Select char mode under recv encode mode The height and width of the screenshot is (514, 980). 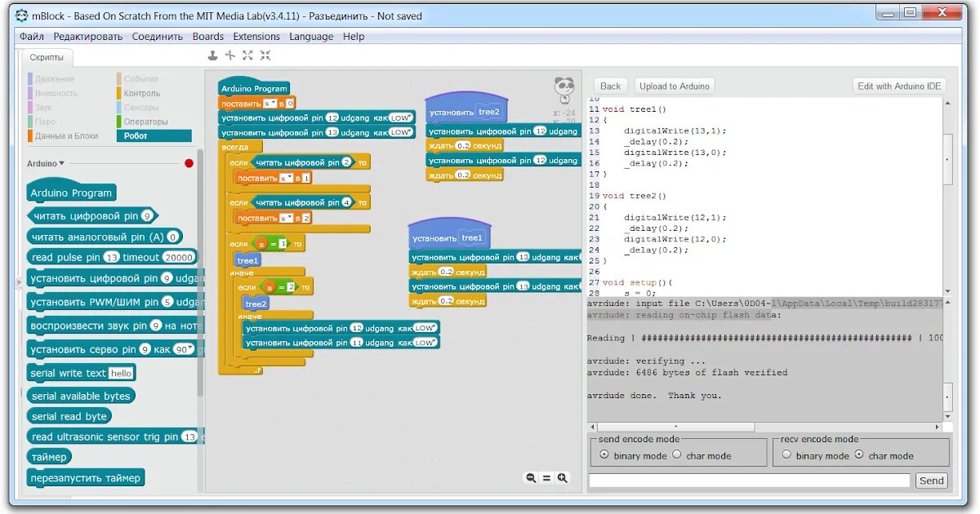point(858,454)
